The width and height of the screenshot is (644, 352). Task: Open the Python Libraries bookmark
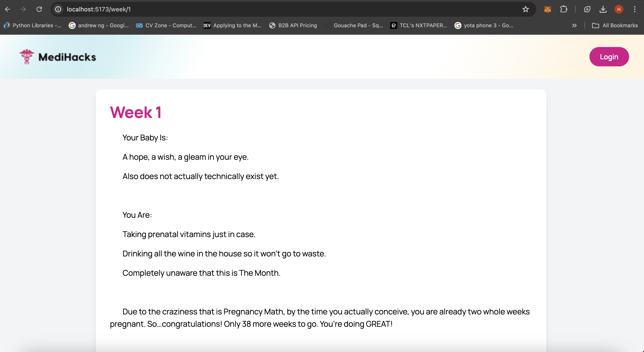coord(33,25)
